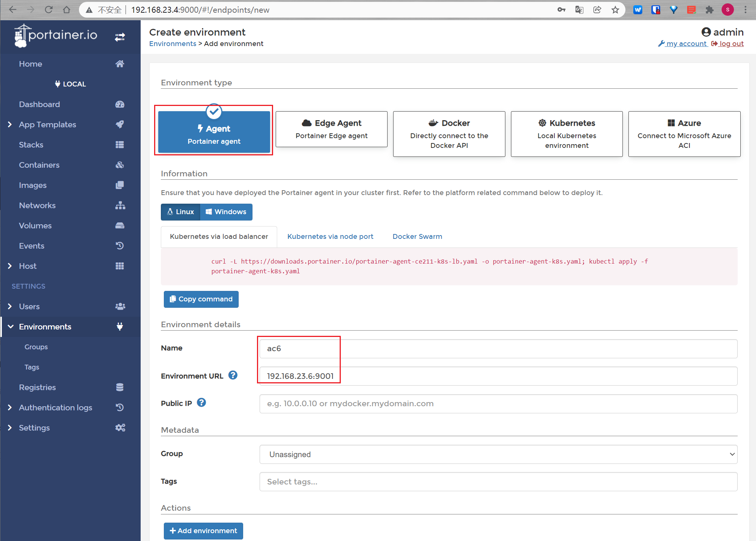Screen dimensions: 756x541
Task: Click the browser bookmark star icon
Action: tap(615, 10)
